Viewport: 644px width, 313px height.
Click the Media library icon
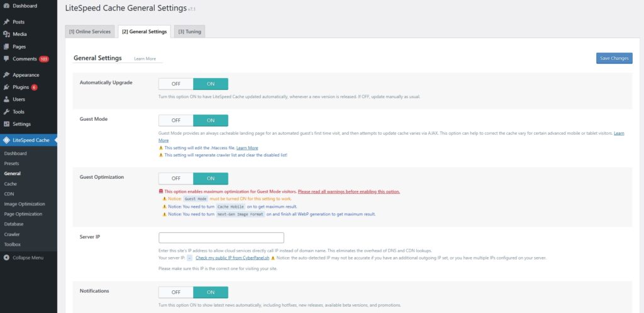pyautogui.click(x=6, y=34)
